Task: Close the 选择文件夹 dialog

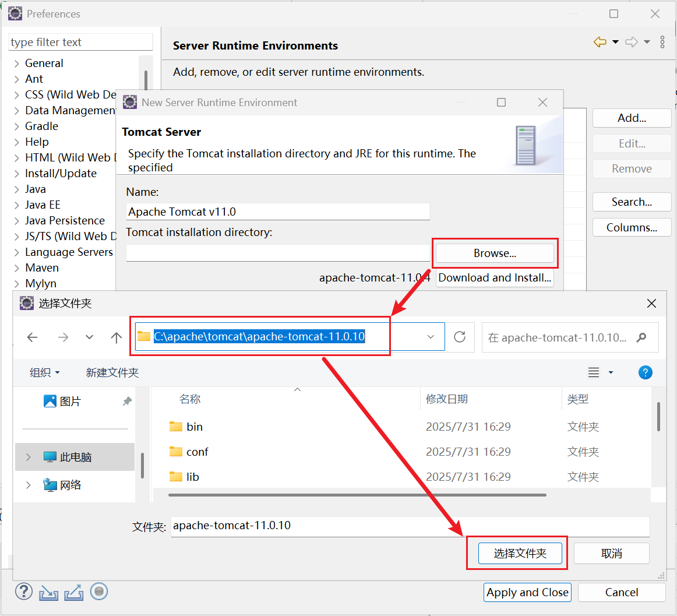Action: (x=651, y=303)
